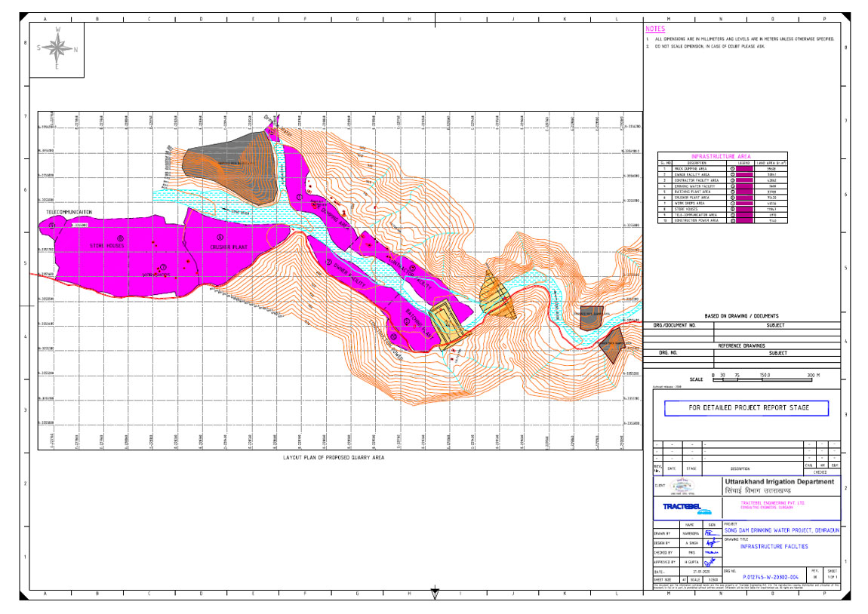This screenshot has width=868, height=614.
Task: Click the magenta swatch for Owner Facility Area
Action: point(746,174)
